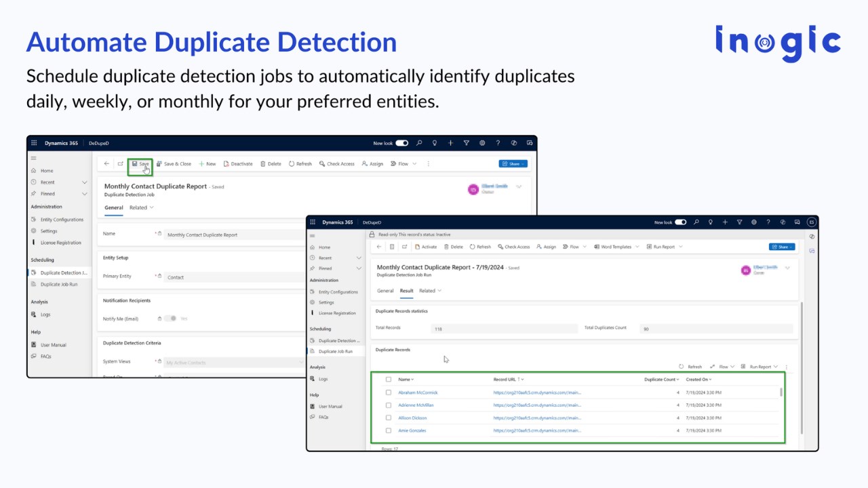Click Refresh in the back window toolbar
868x488 pixels.
tap(300, 163)
